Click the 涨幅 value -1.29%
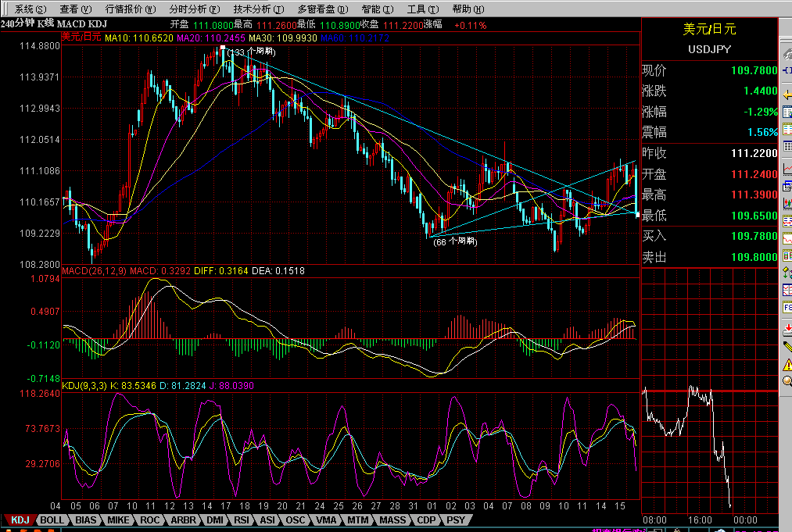Viewport: 792px width, 532px height. click(760, 112)
